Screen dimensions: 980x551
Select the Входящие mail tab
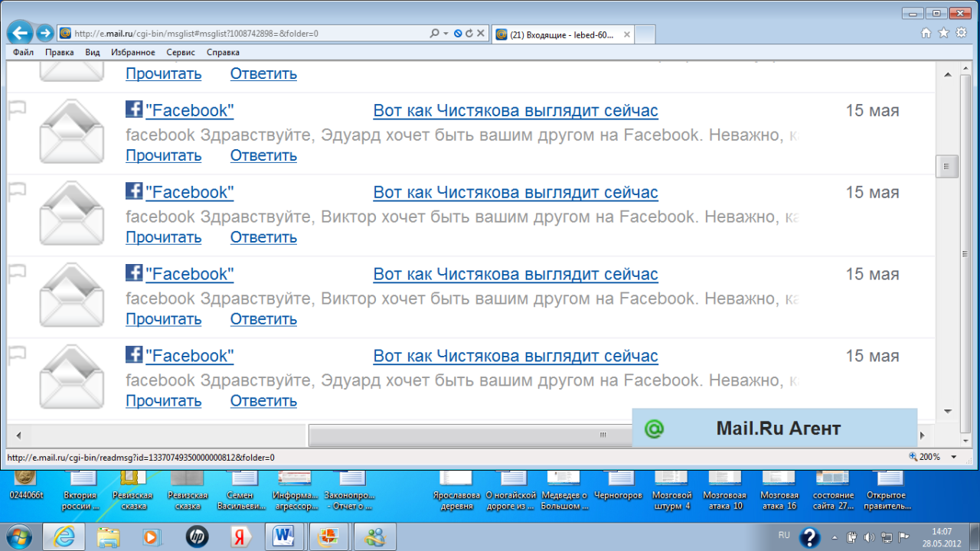(561, 34)
